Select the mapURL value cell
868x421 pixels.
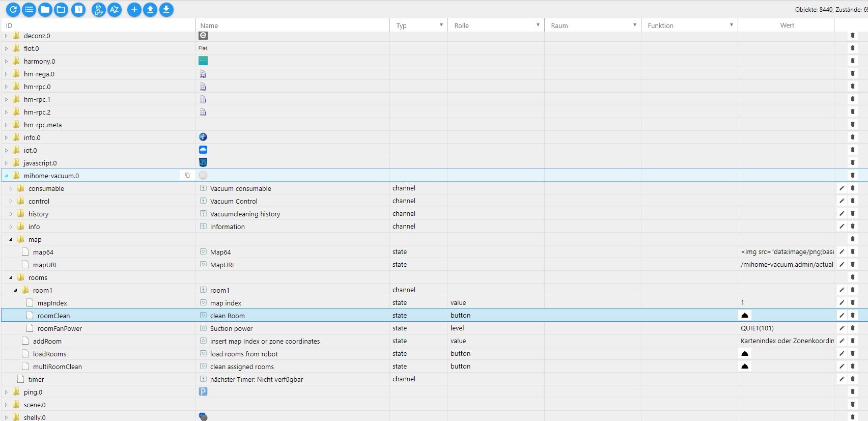coord(787,264)
